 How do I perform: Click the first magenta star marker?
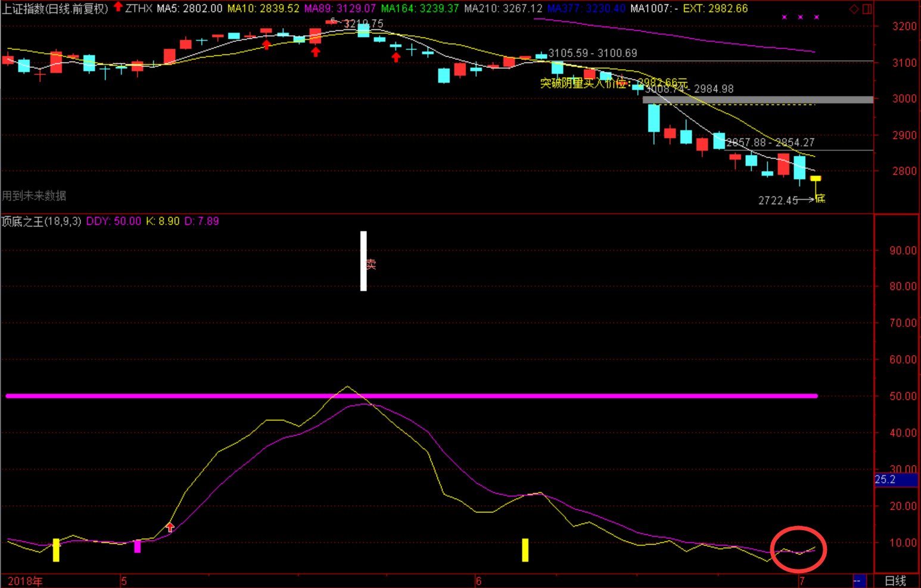(x=785, y=17)
